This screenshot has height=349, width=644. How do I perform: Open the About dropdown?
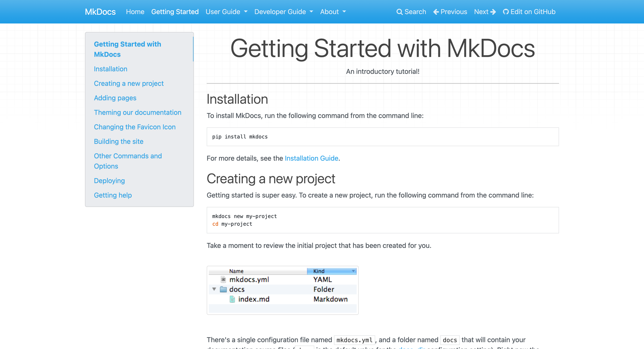333,12
